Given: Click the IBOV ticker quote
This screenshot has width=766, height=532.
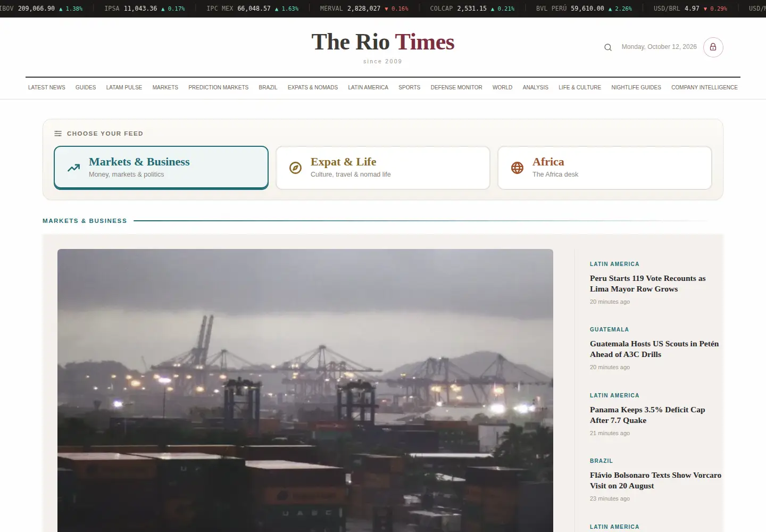Looking at the screenshot, I should (41, 9).
